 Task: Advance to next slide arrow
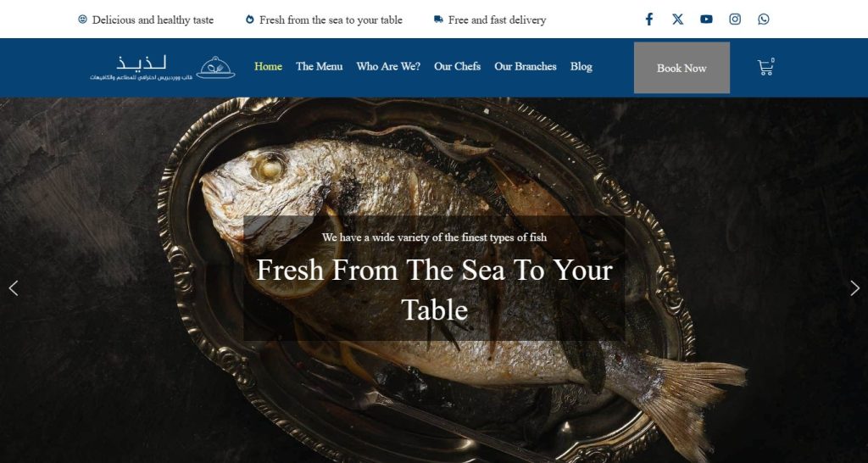click(x=854, y=288)
